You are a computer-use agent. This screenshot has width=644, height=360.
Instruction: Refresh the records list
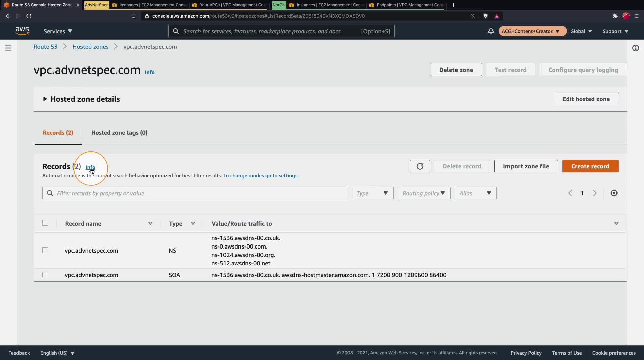[420, 166]
